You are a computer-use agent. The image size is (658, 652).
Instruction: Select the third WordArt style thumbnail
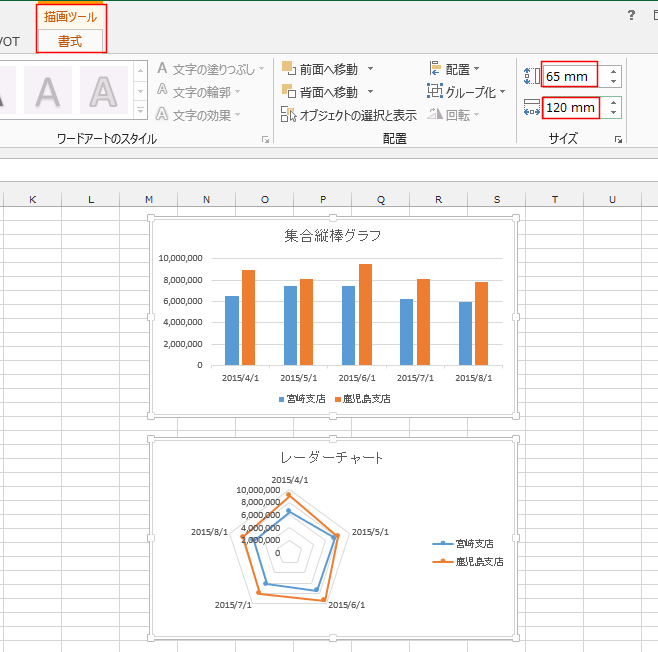tap(103, 91)
